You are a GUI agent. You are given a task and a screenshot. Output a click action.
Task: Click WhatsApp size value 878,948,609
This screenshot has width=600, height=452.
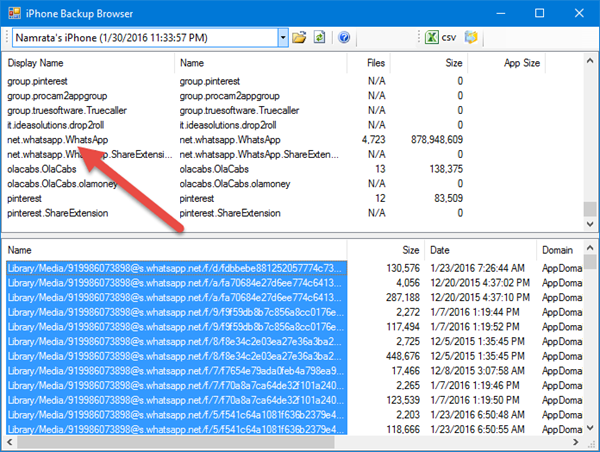click(437, 140)
